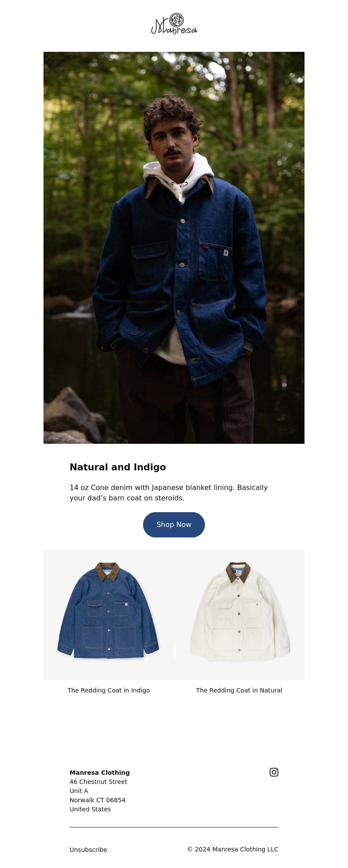Click the caption The Redding Coat in Natural

[x=239, y=690]
